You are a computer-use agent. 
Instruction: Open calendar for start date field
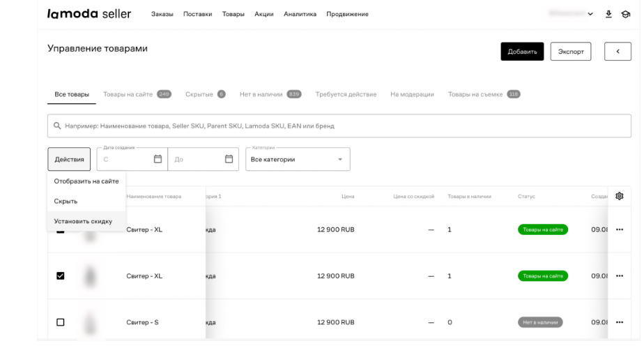click(x=158, y=159)
